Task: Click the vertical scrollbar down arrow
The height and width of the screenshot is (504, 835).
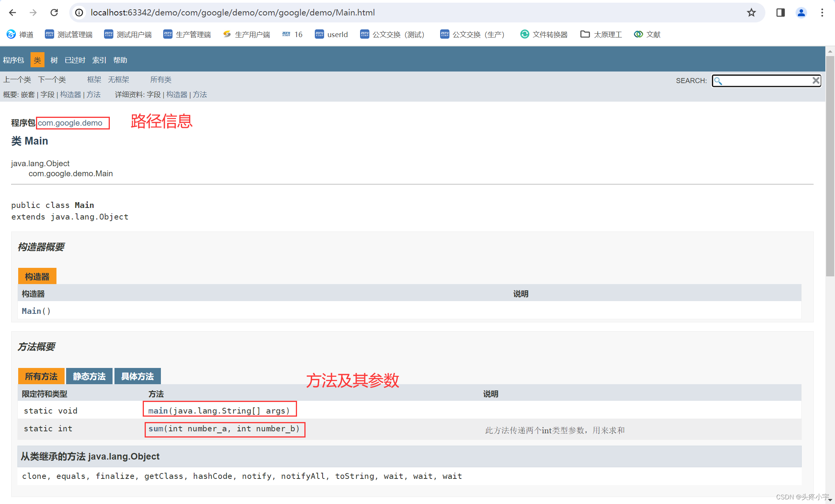Action: [830, 500]
